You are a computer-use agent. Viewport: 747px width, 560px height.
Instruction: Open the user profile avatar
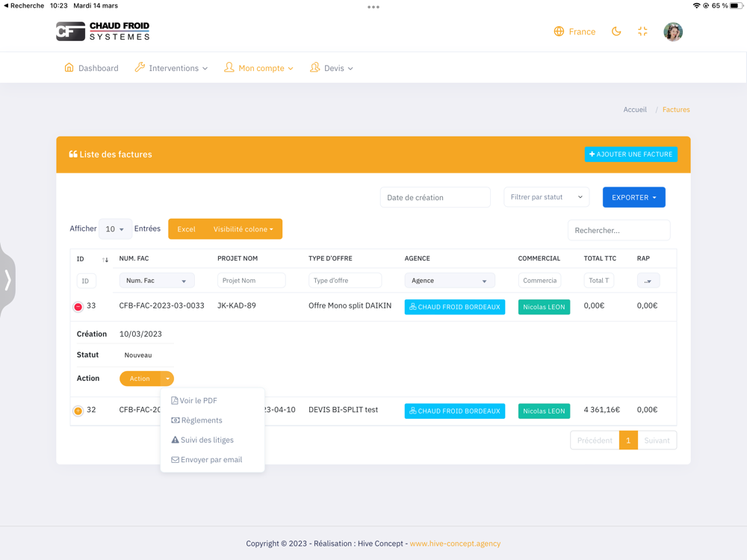click(x=673, y=32)
